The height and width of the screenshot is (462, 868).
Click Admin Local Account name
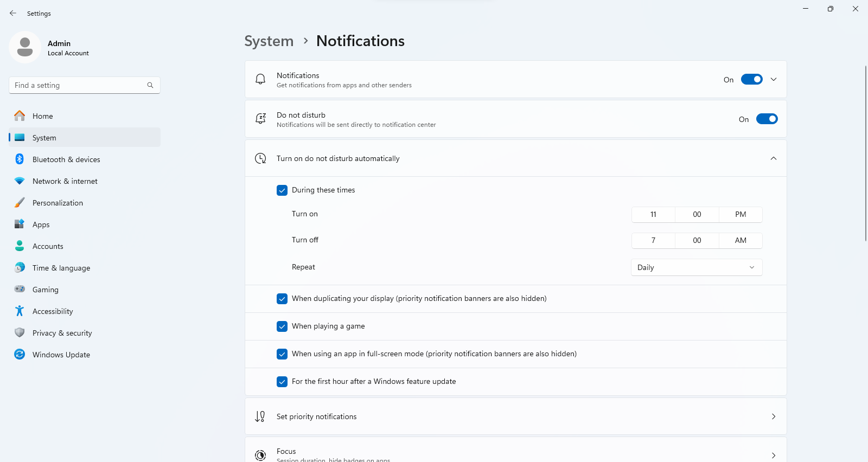(x=68, y=48)
